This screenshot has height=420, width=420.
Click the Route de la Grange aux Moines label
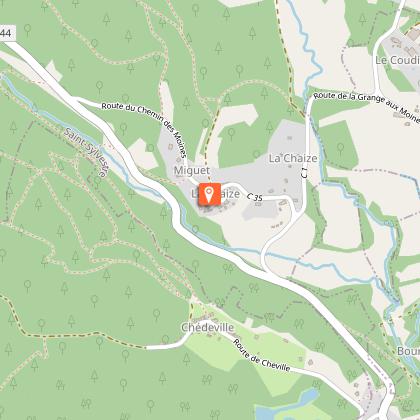[366, 105]
